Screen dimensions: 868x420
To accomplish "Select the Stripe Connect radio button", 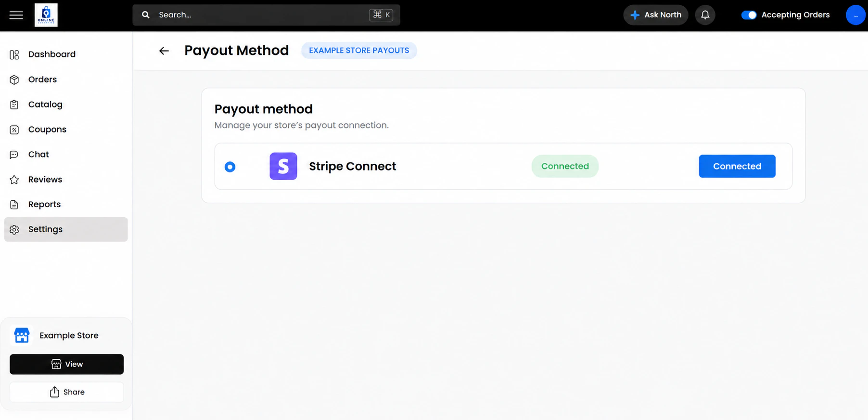I will [230, 167].
